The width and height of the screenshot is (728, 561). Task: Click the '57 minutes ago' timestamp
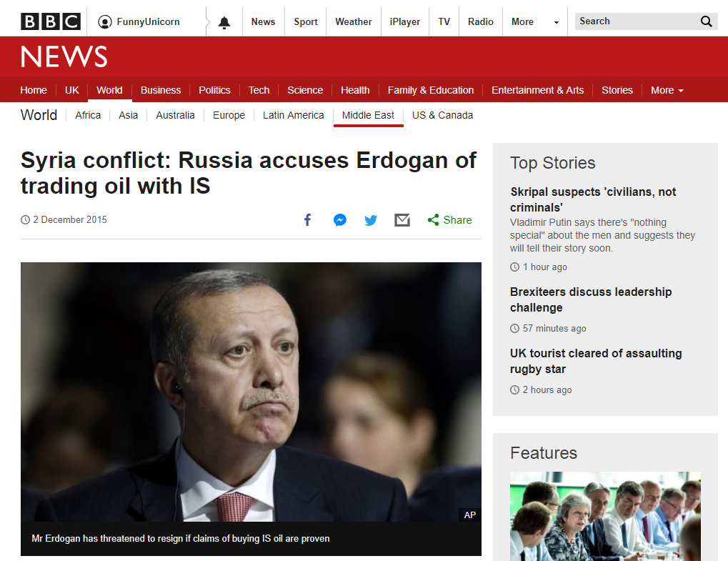[554, 328]
